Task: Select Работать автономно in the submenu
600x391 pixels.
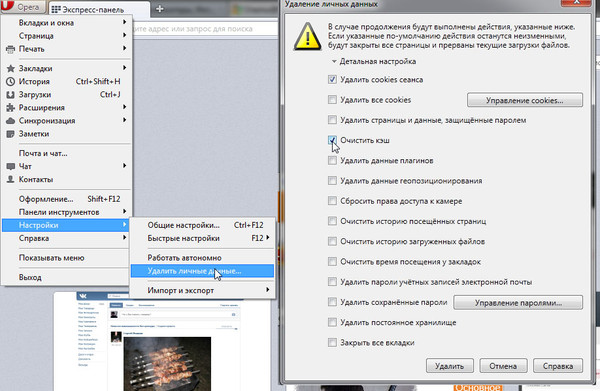Action: click(202, 258)
